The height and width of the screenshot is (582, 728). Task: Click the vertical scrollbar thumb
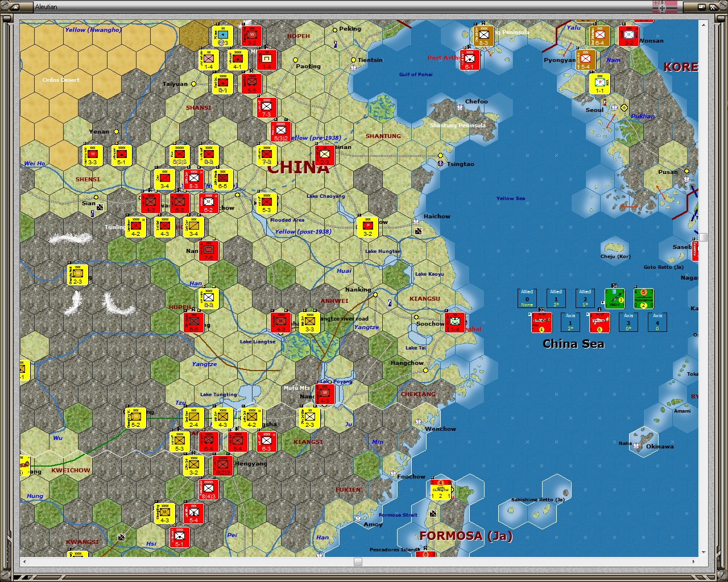pos(704,237)
